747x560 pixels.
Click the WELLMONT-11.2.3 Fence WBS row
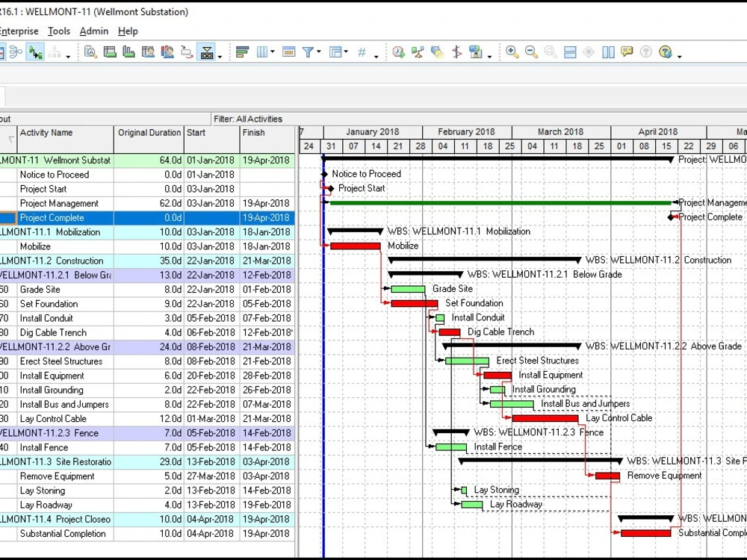pyautogui.click(x=147, y=433)
